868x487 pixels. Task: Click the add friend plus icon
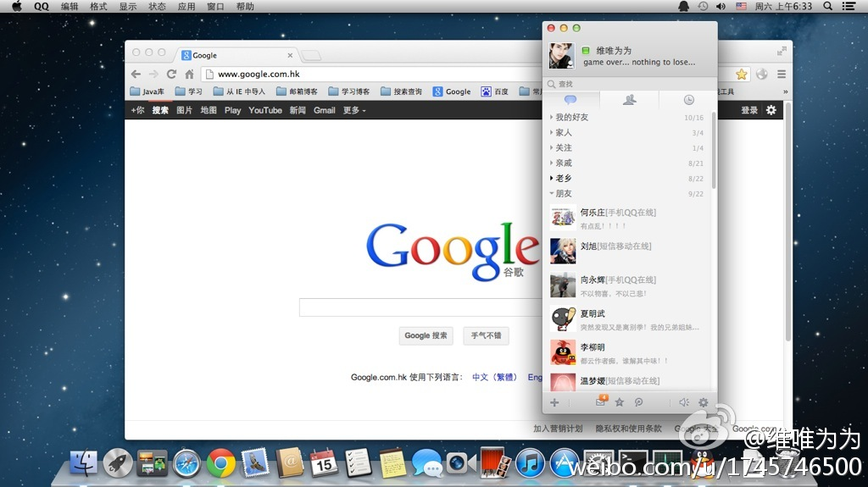click(554, 403)
